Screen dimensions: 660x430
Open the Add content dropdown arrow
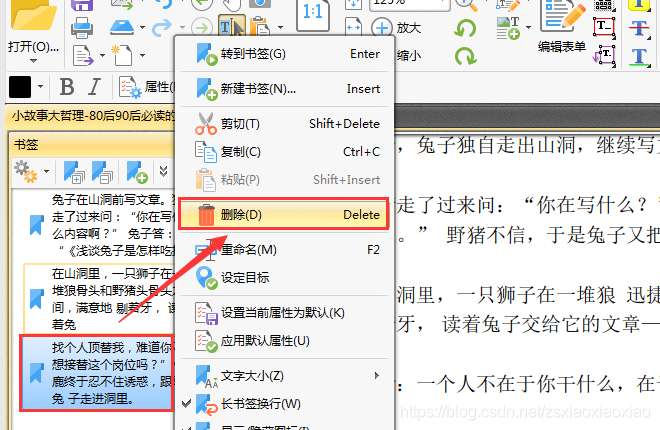click(528, 27)
